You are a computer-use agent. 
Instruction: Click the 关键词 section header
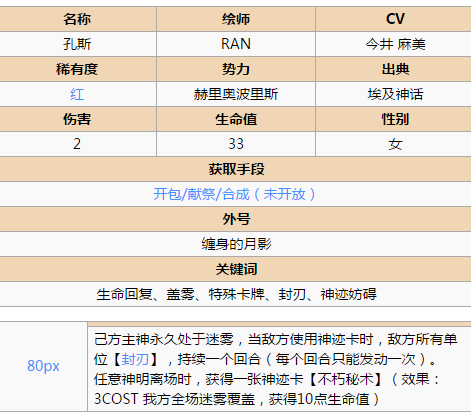click(235, 269)
